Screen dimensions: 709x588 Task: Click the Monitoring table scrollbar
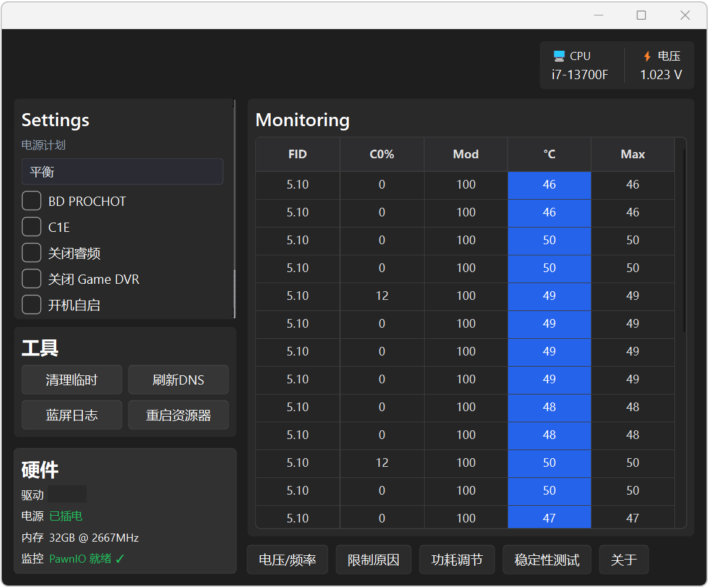[684, 240]
